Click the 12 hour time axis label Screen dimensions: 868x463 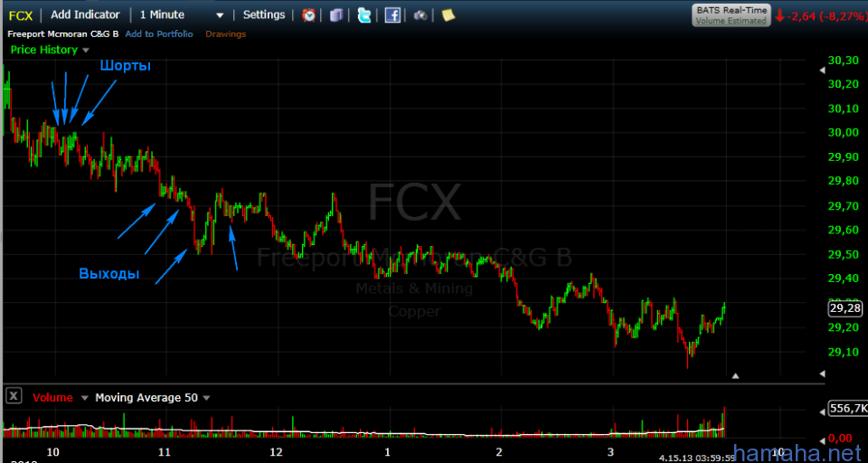pos(276,451)
